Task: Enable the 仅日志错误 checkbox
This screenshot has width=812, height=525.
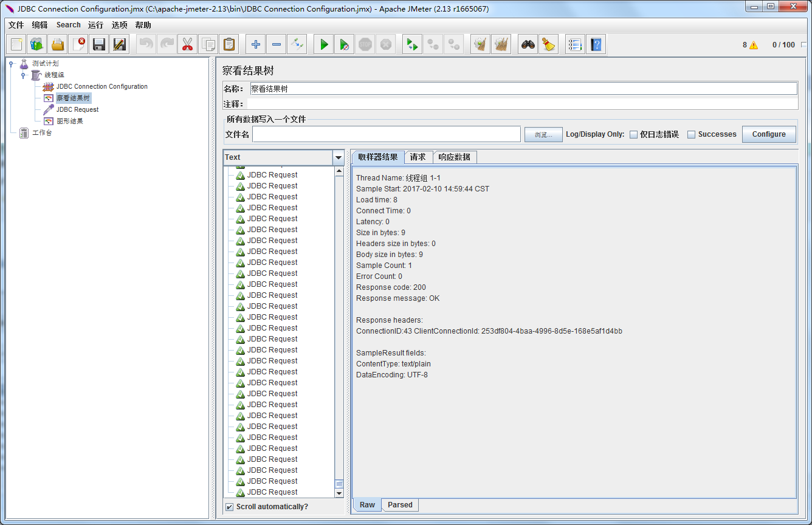Action: 633,135
